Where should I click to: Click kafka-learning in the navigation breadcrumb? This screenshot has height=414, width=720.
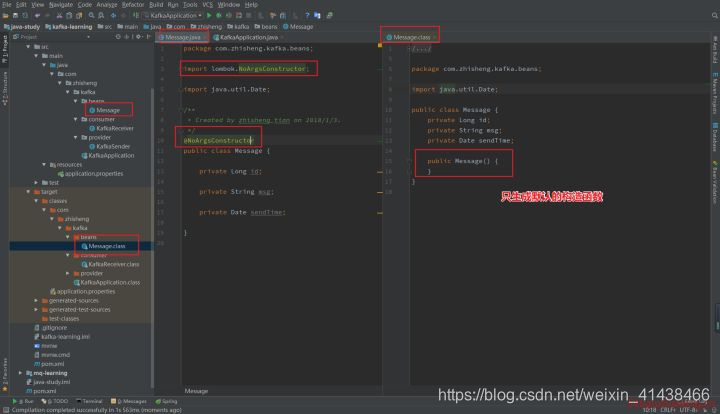(x=69, y=27)
